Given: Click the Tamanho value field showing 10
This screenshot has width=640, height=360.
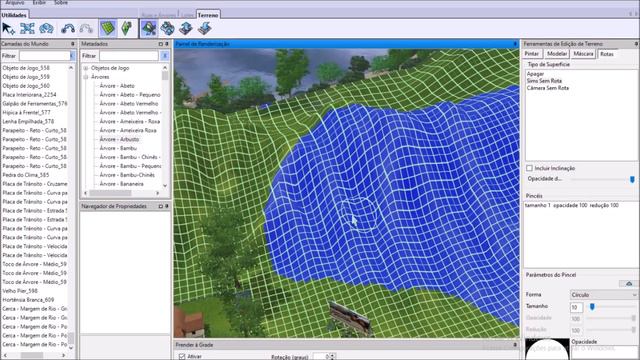Looking at the screenshot, I should pyautogui.click(x=576, y=307).
